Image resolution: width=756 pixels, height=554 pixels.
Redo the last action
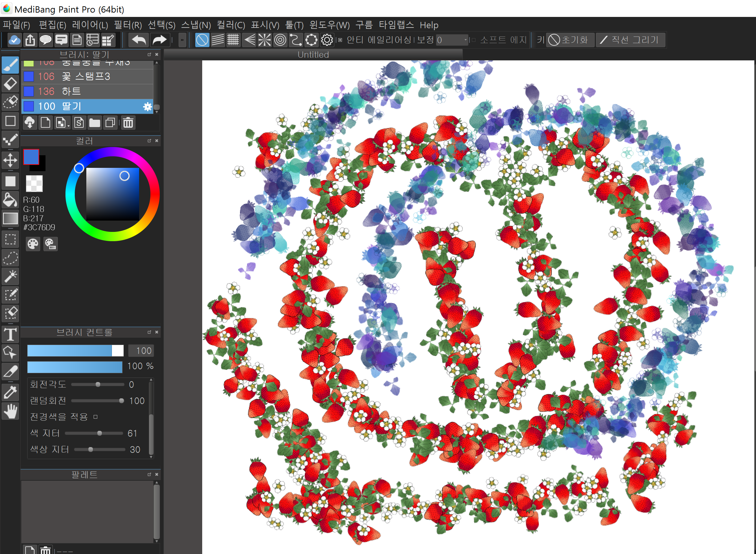160,40
